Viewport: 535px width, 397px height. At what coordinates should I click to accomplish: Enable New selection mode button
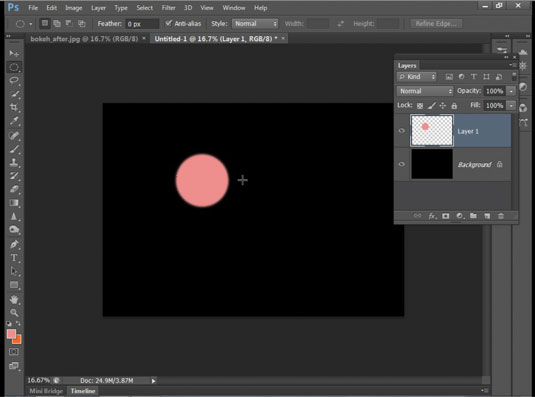tap(44, 23)
